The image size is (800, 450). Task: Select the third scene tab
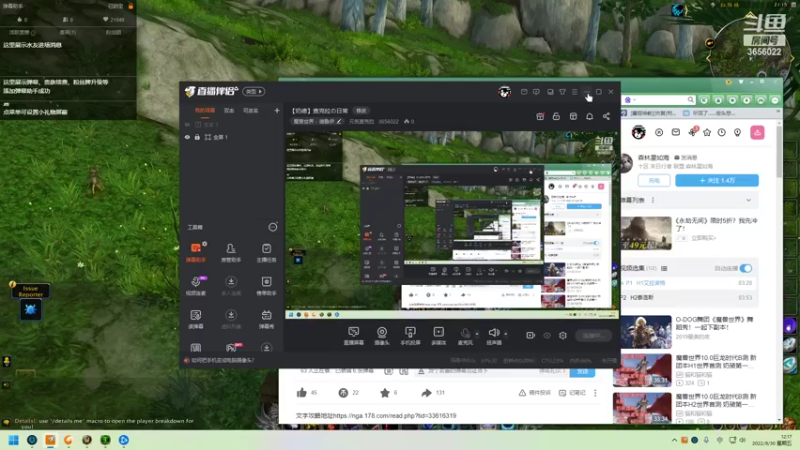[251, 111]
